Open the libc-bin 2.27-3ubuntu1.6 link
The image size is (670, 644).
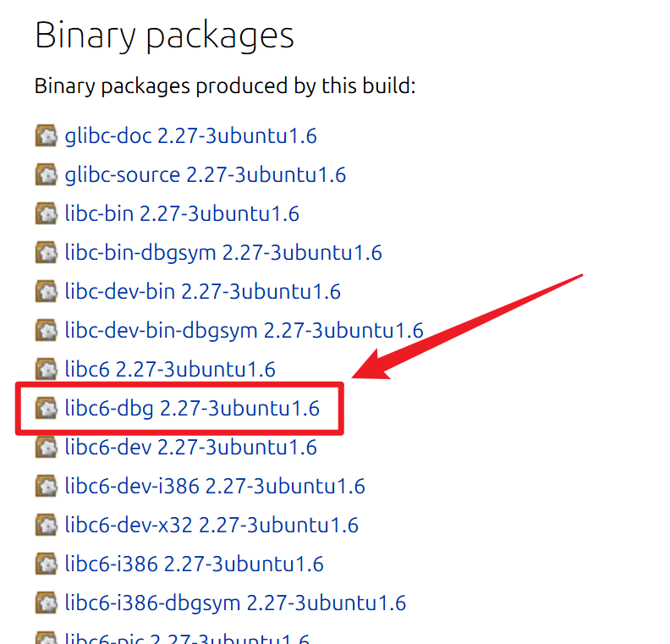[x=182, y=213]
